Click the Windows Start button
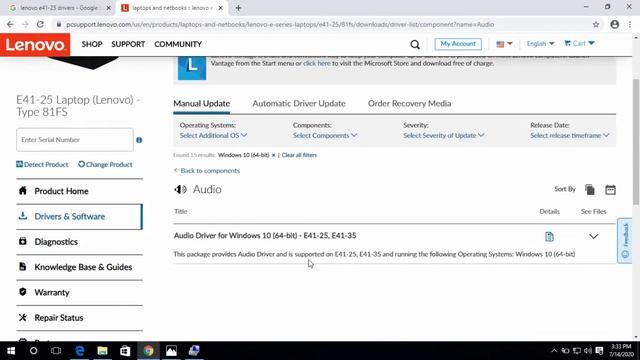This screenshot has height=360, width=640. coord(11,351)
